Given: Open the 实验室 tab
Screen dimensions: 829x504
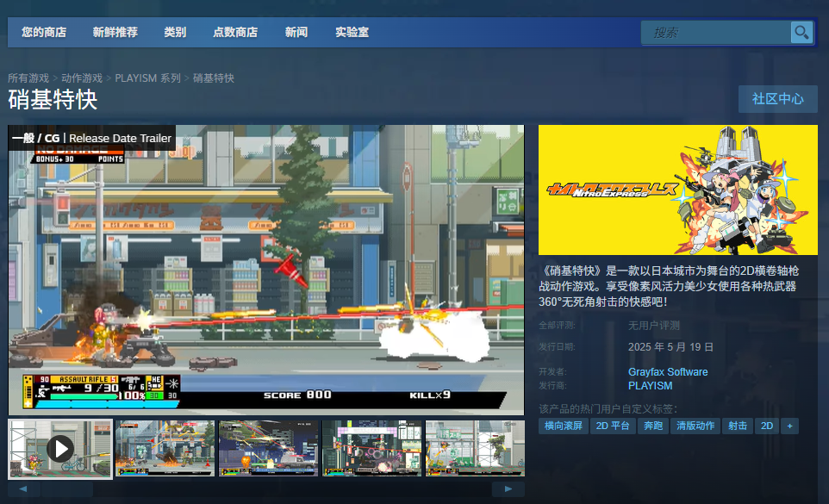Looking at the screenshot, I should (352, 32).
